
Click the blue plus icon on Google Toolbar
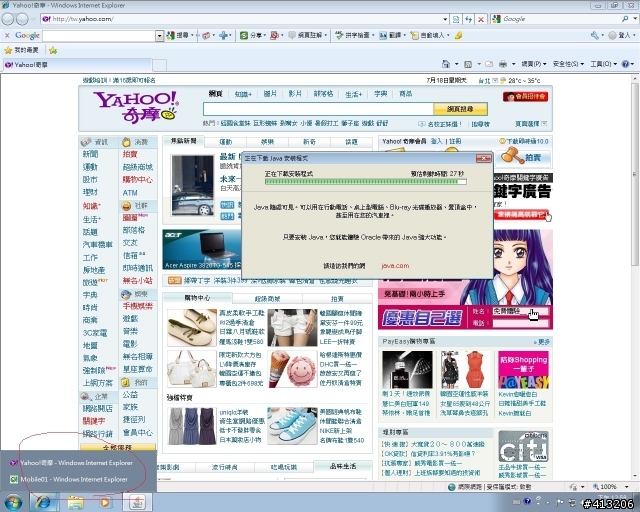[223, 36]
